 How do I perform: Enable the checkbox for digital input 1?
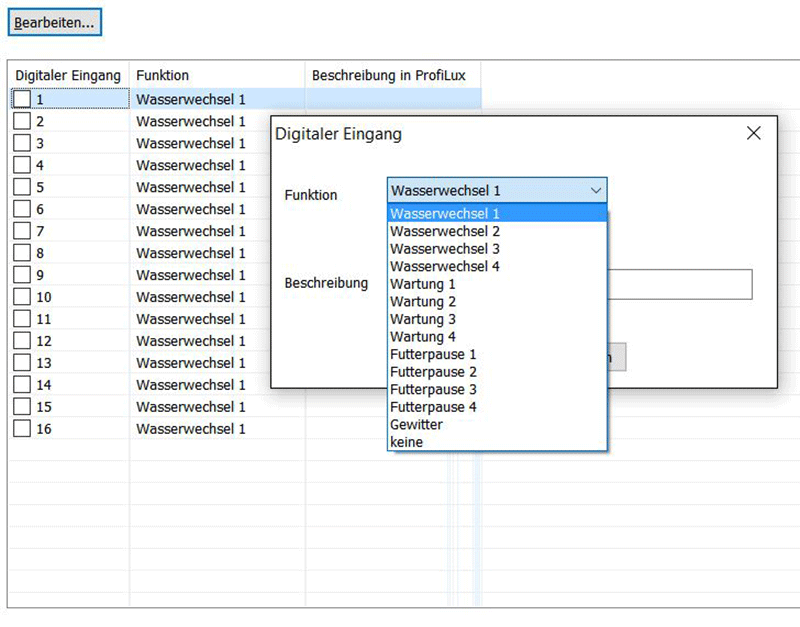click(x=23, y=99)
